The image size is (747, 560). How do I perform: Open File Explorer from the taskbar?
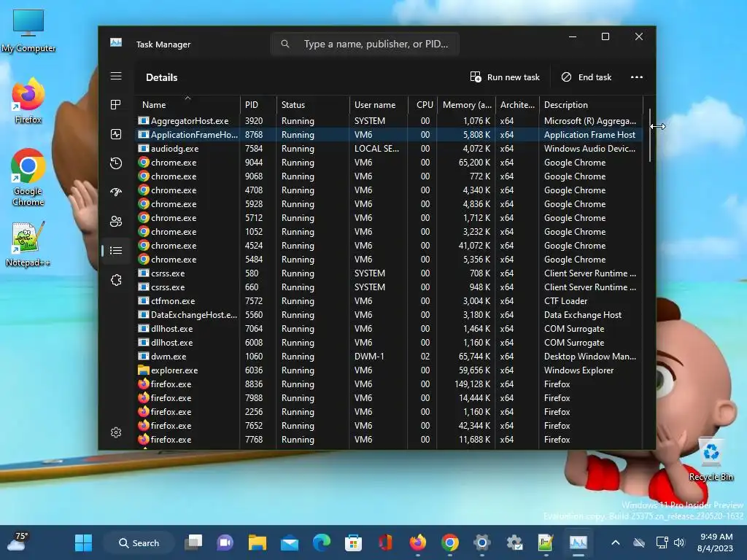[258, 542]
